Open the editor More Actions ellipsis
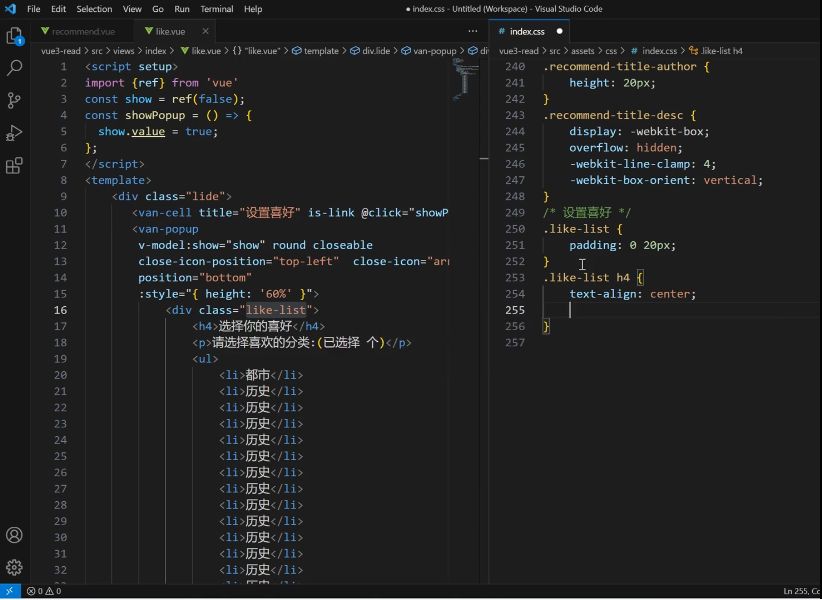The image size is (822, 600). coord(472,31)
